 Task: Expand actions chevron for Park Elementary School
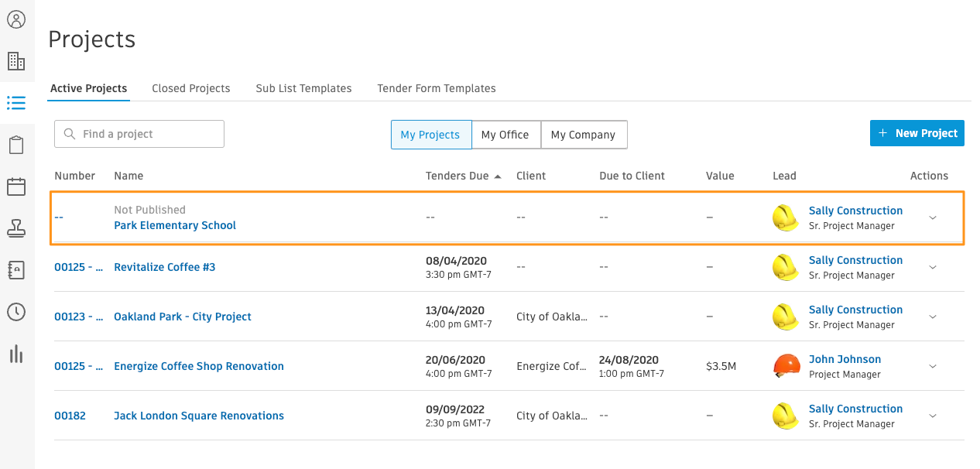coord(933,217)
